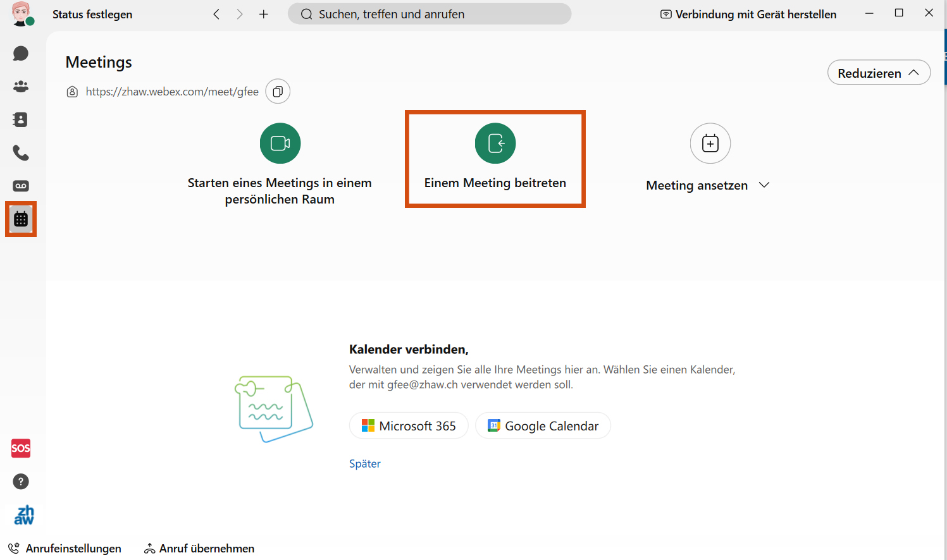Click the schedule meeting calendar-plus icon
947x560 pixels.
[710, 143]
